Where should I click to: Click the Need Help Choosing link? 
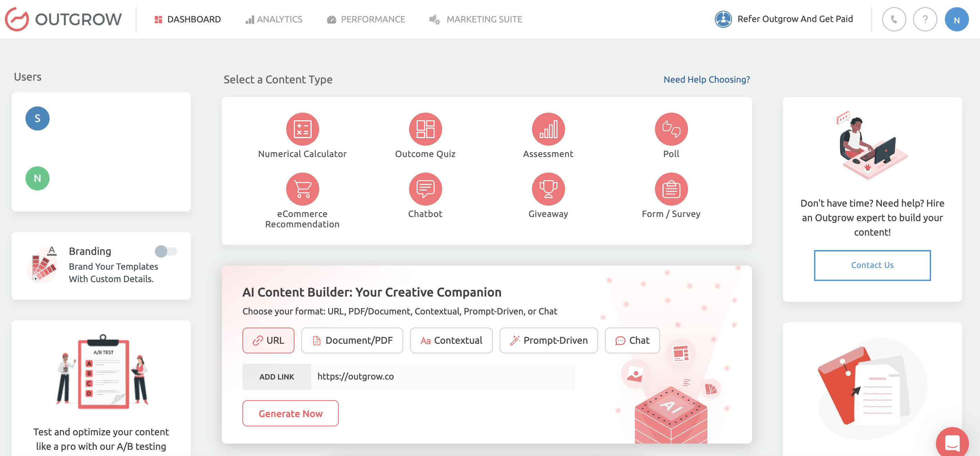click(x=707, y=79)
